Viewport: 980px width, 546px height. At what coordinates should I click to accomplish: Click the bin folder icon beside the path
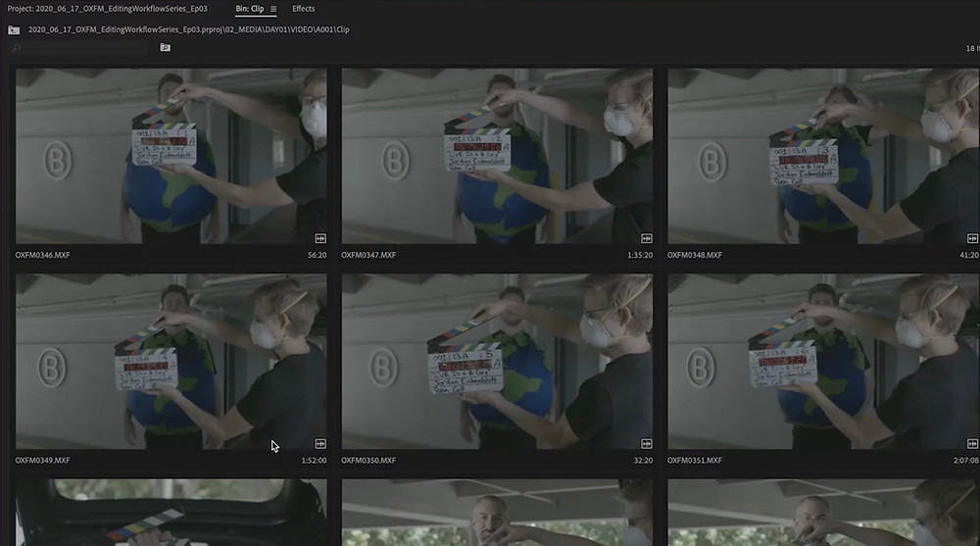coord(14,30)
